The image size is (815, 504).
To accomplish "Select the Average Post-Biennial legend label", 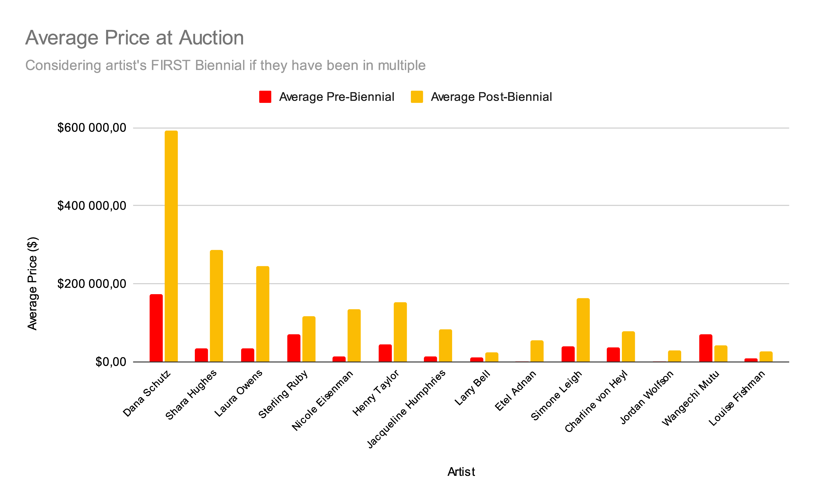I will point(491,97).
